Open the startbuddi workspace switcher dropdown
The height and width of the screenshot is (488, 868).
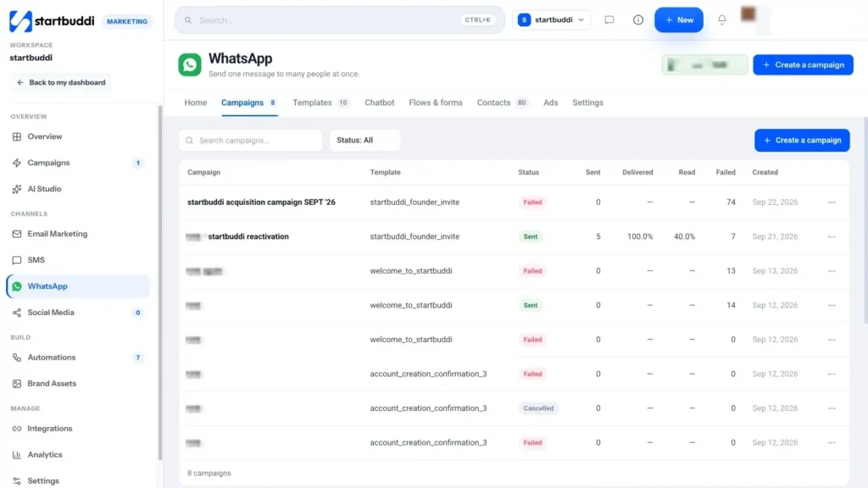click(551, 20)
